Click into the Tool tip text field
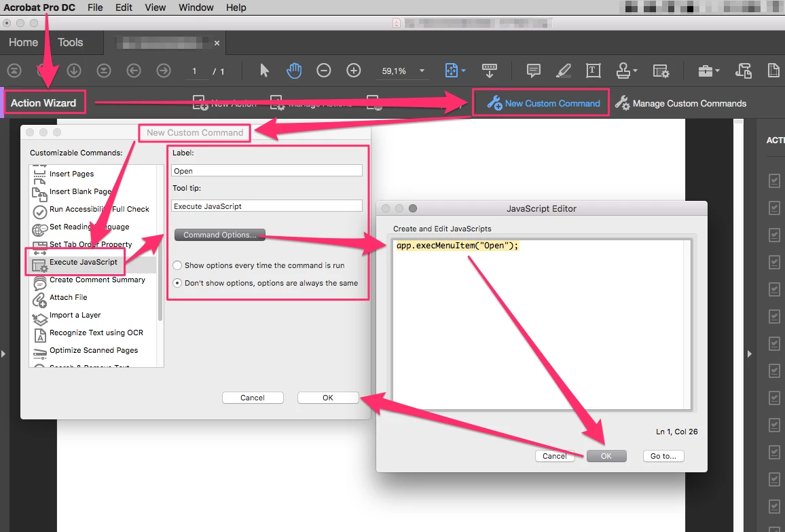The image size is (785, 532). pos(267,206)
